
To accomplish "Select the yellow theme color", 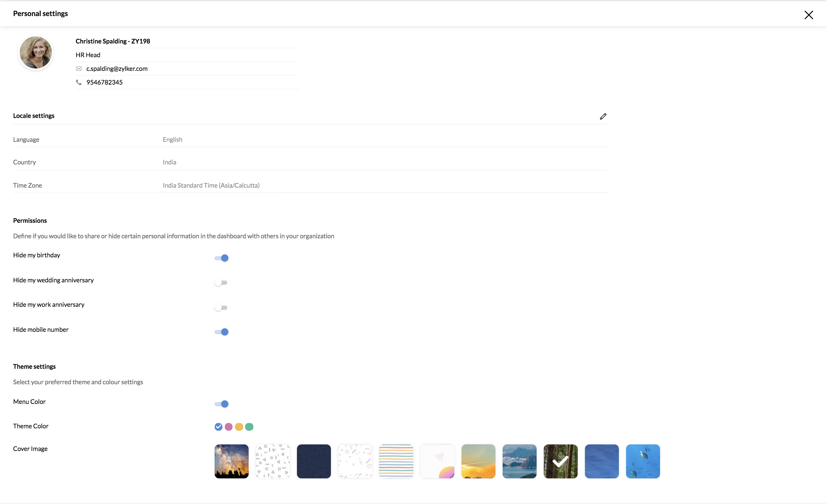I will 239,427.
